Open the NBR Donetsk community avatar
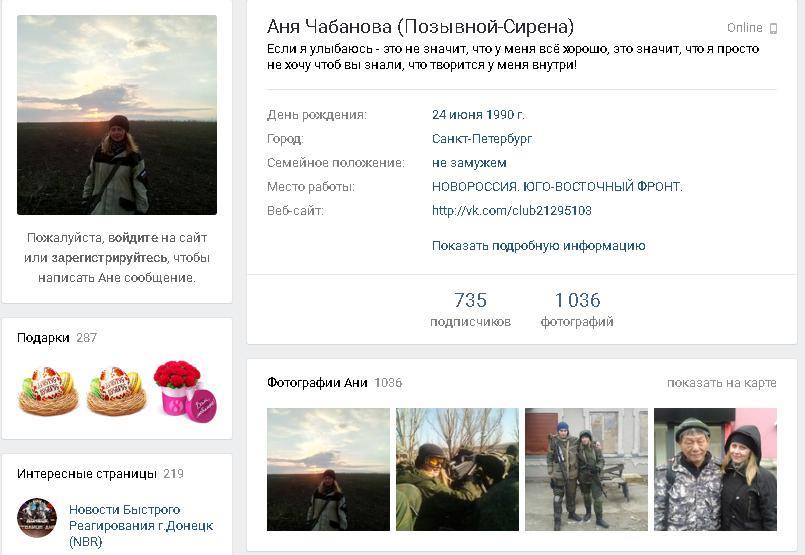The height and width of the screenshot is (555, 805). 37,518
